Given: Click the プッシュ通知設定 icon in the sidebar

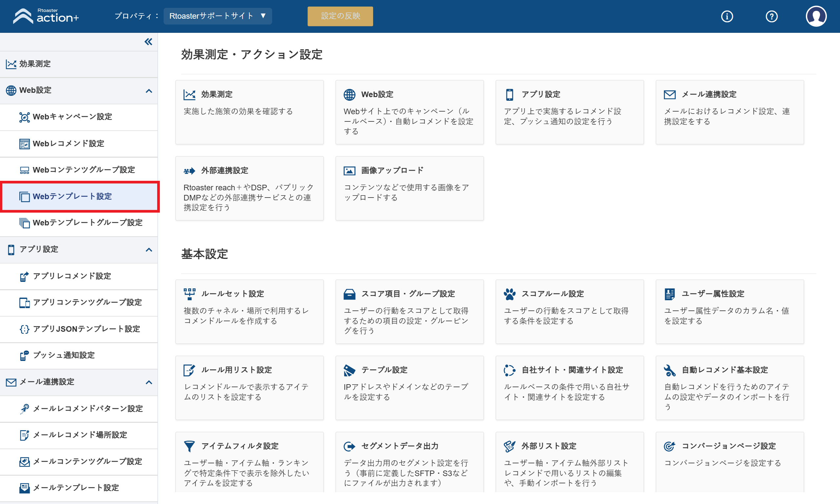Looking at the screenshot, I should click(x=25, y=356).
